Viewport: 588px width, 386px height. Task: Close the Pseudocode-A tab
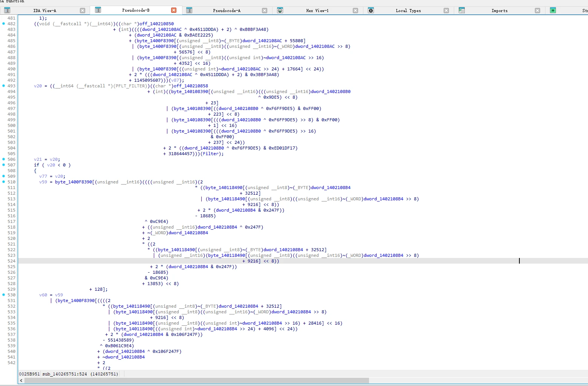pos(265,11)
